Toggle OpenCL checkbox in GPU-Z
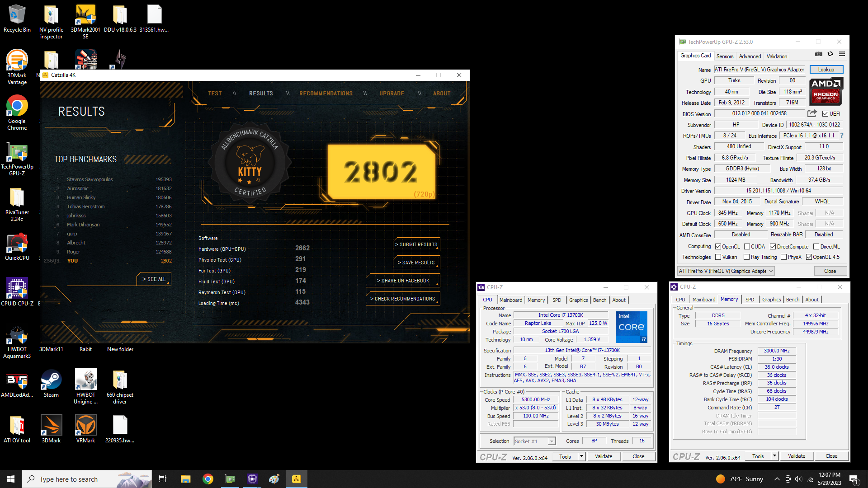The width and height of the screenshot is (868, 488). pos(718,247)
